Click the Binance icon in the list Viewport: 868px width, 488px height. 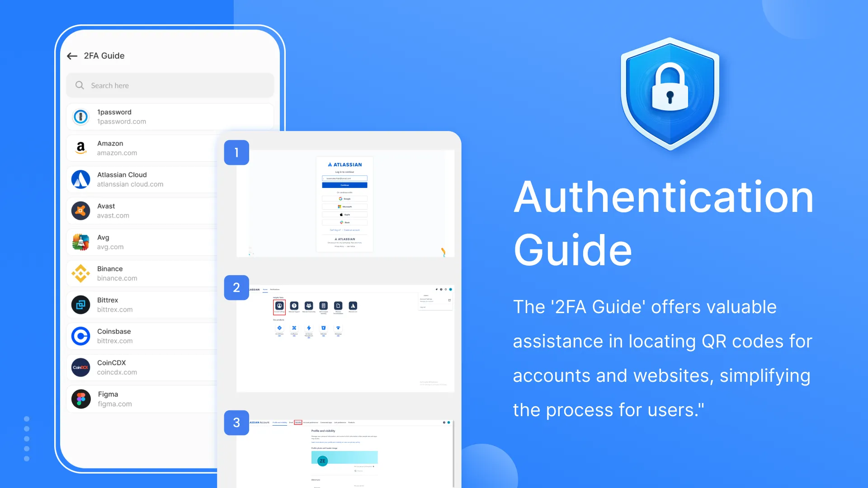pyautogui.click(x=80, y=273)
